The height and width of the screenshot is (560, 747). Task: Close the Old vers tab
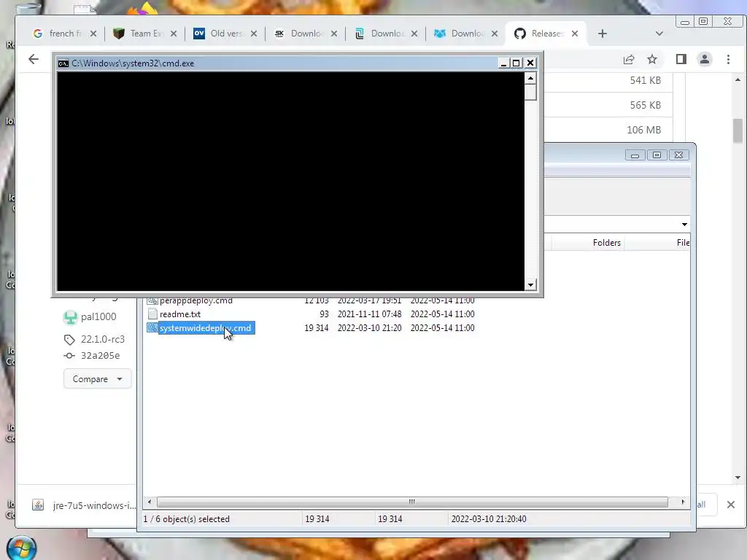click(x=254, y=34)
